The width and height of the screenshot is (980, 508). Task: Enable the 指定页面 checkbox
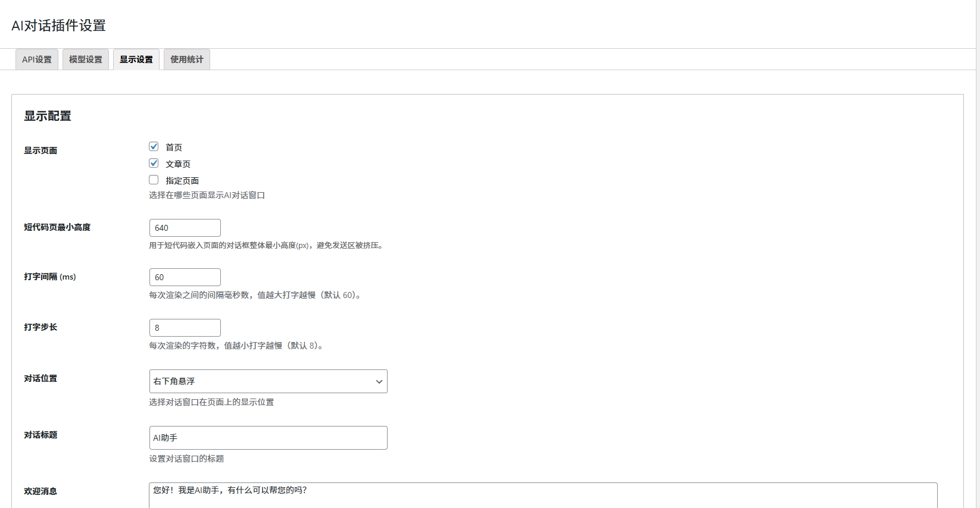(154, 180)
